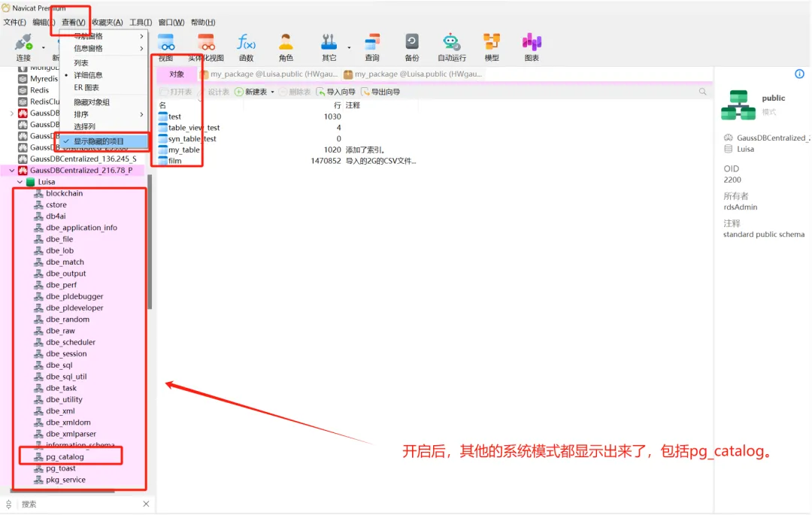This screenshot has width=812, height=515.
Task: Open the 图表 charts toolbar icon
Action: (532, 42)
